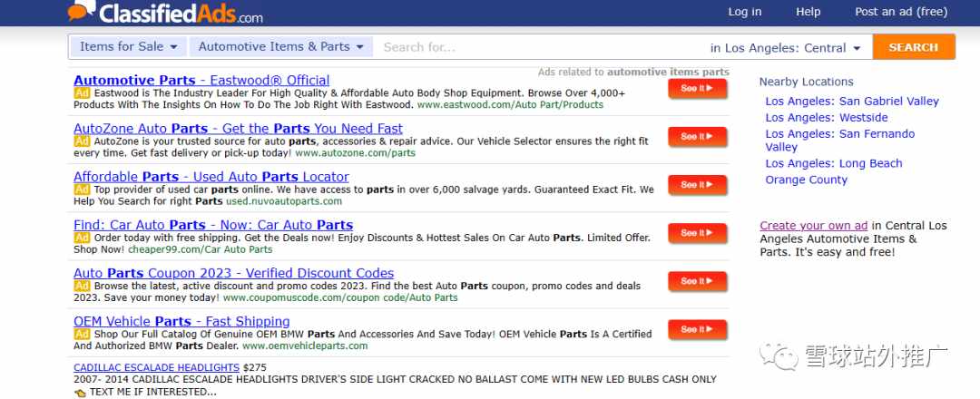The width and height of the screenshot is (980, 399).
Task: Click used.nuvoautoparts.com URL text
Action: (284, 201)
